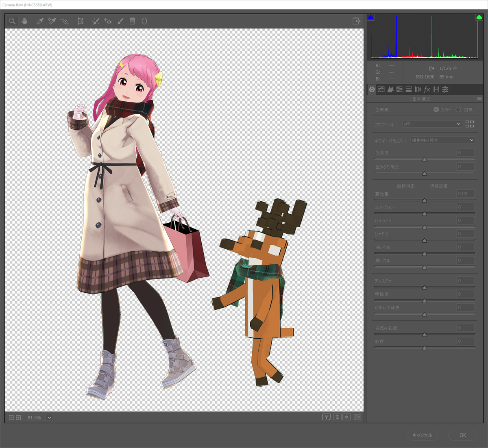Open the profile browser grid icon
This screenshot has width=488, height=448.
pyautogui.click(x=470, y=124)
